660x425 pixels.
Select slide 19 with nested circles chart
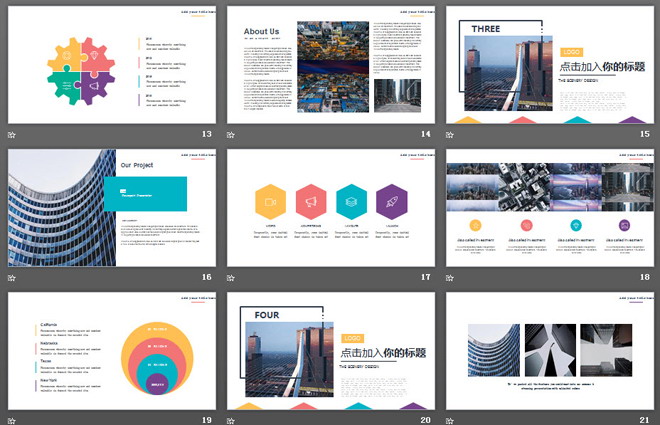pyautogui.click(x=112, y=351)
